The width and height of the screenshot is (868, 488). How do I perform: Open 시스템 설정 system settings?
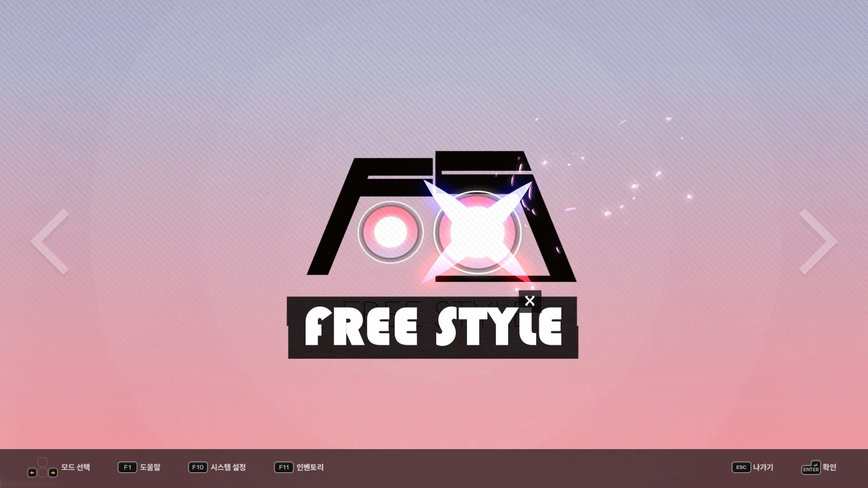point(228,467)
